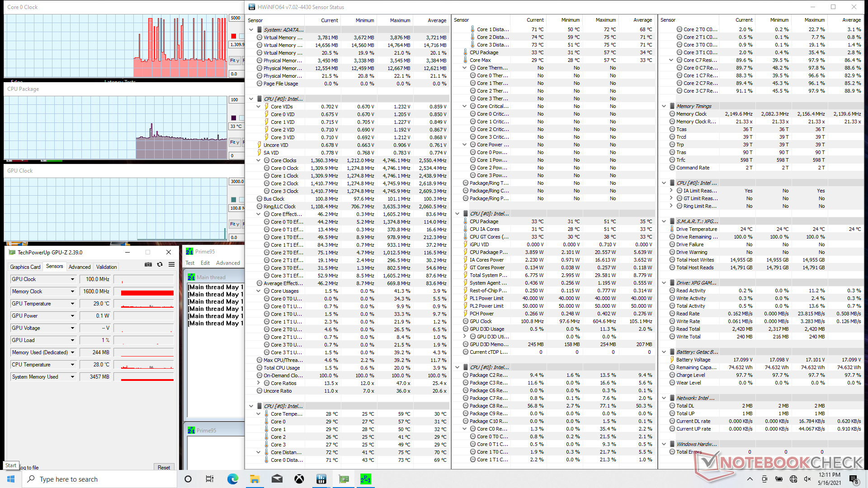
Task: Click the lightning icon beside Core 0 VID
Action: pos(266,114)
